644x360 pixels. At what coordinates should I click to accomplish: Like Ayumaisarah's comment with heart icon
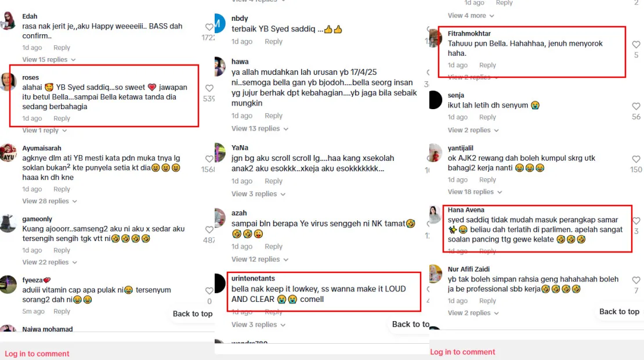point(209,159)
